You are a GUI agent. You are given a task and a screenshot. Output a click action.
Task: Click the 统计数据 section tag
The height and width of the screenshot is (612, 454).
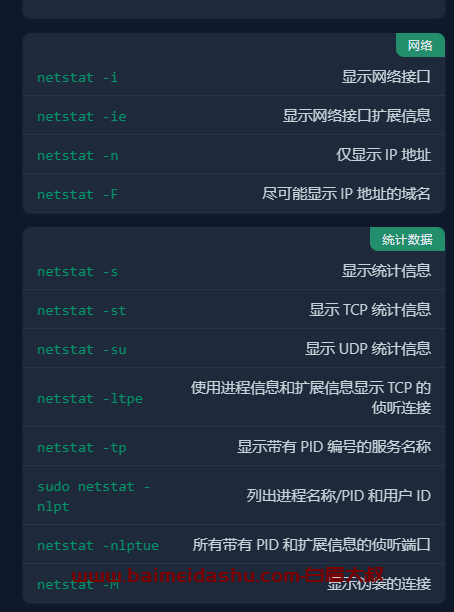[408, 239]
